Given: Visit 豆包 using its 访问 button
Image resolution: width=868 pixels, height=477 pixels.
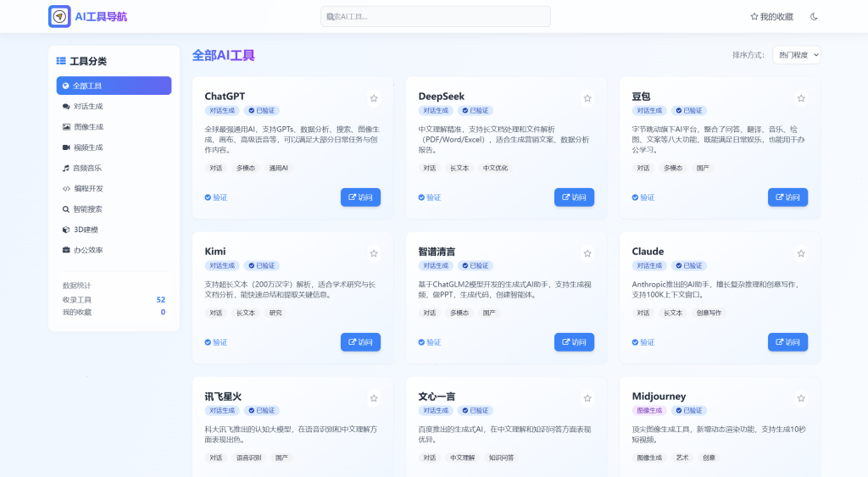Looking at the screenshot, I should [x=787, y=197].
